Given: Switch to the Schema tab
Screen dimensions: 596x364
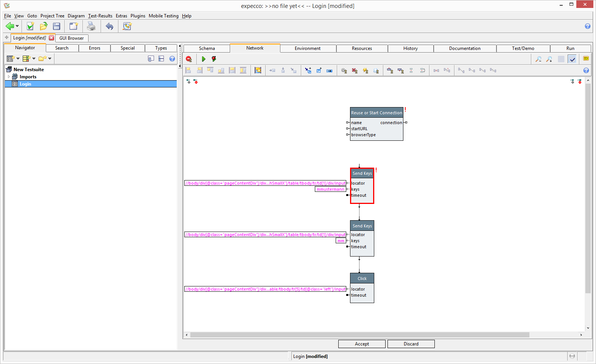Looking at the screenshot, I should [207, 48].
